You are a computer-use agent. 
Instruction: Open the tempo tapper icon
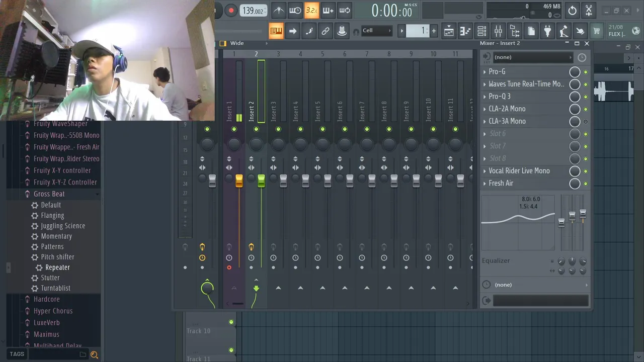pos(564,31)
